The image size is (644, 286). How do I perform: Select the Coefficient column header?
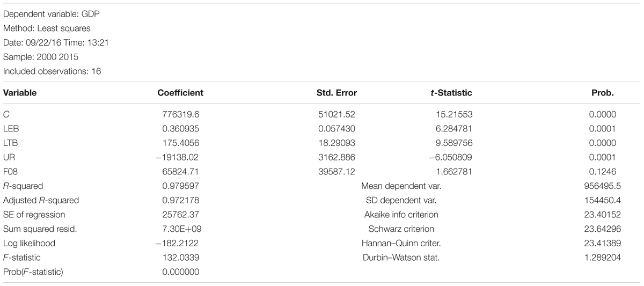(180, 93)
